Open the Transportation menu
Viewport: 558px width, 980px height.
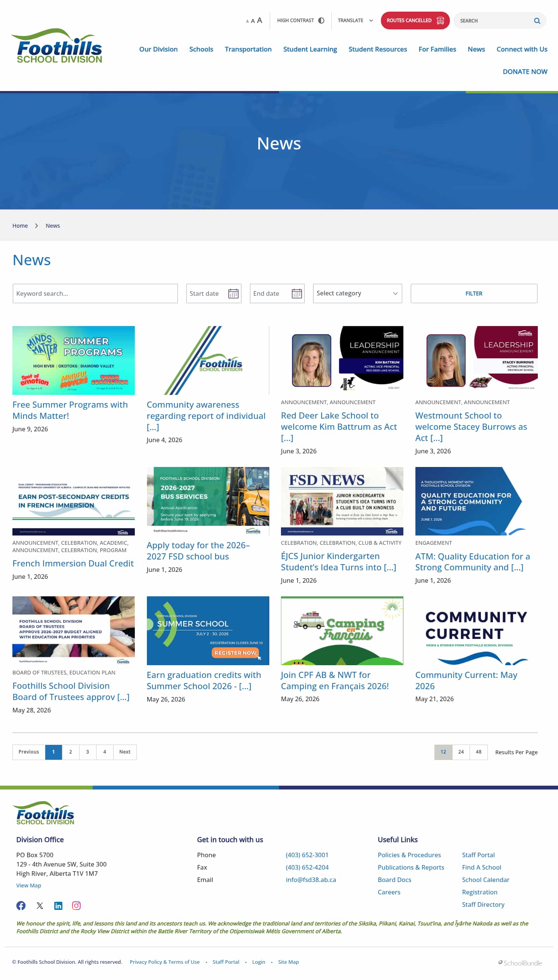[248, 49]
